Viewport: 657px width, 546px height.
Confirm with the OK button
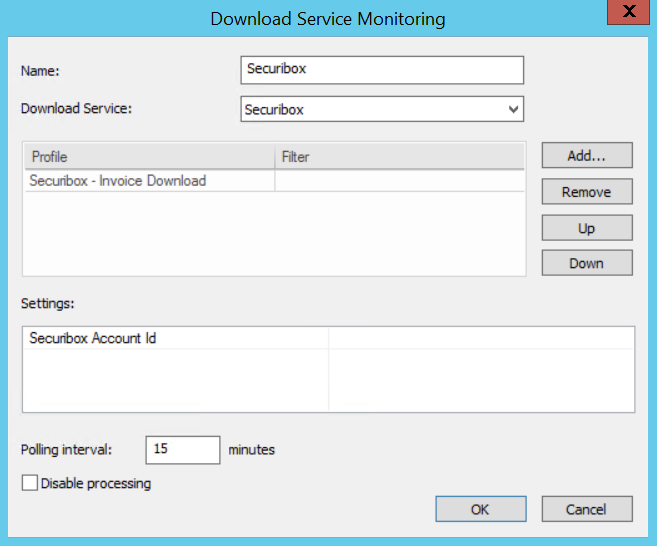click(481, 509)
